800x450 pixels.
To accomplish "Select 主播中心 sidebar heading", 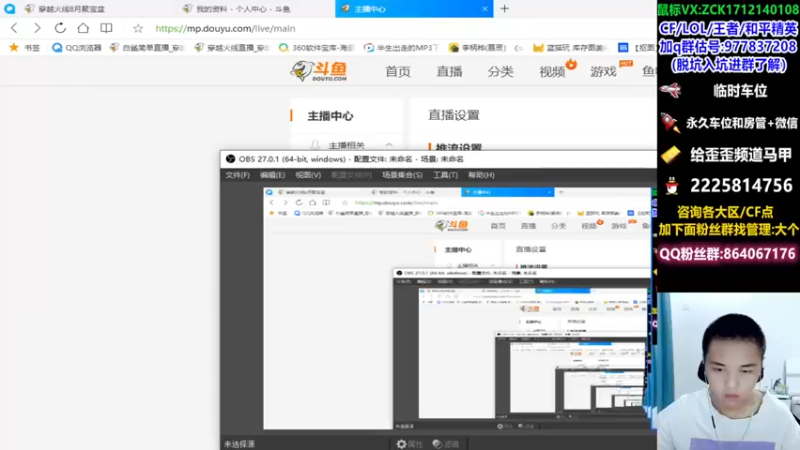I will (x=330, y=116).
